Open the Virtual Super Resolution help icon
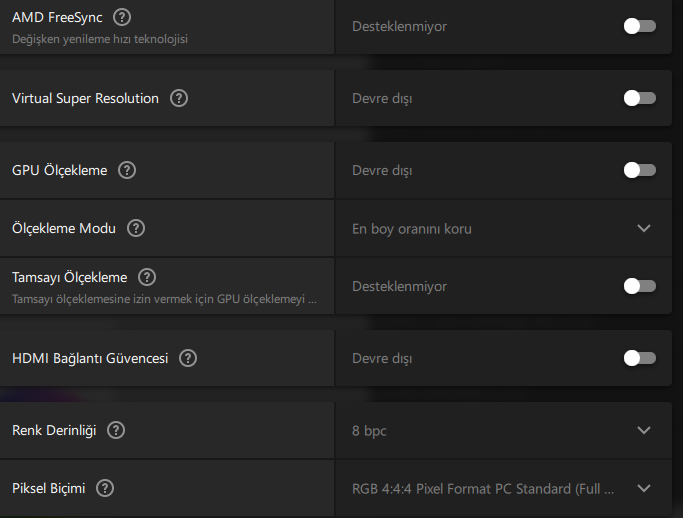683x518 pixels. click(x=179, y=98)
